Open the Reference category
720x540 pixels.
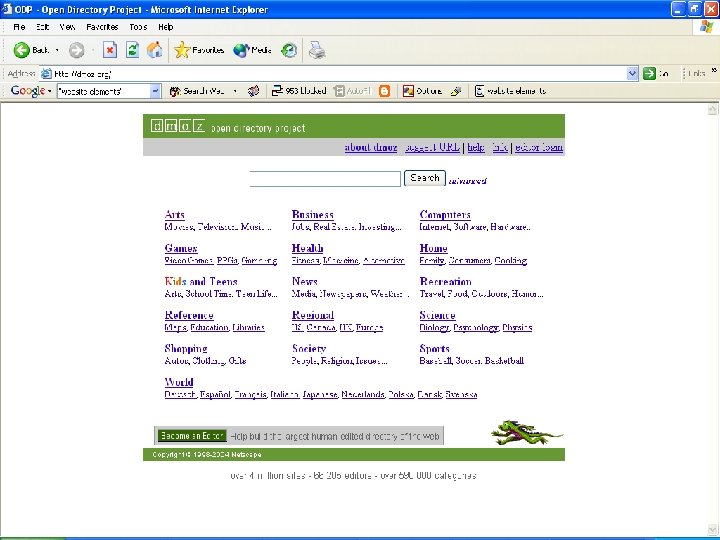(x=189, y=315)
